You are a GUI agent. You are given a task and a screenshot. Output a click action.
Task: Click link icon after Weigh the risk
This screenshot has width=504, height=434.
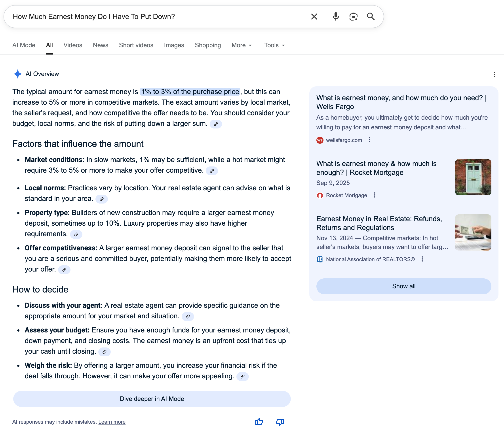point(243,376)
